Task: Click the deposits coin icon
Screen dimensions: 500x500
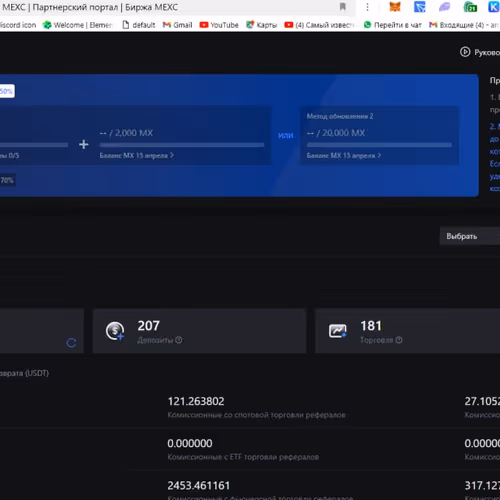Action: click(x=115, y=331)
